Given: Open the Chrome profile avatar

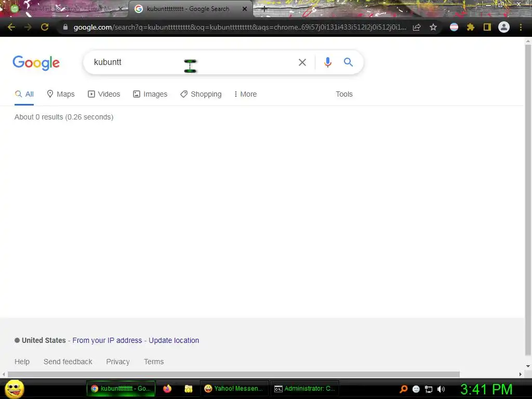Looking at the screenshot, I should tap(504, 27).
